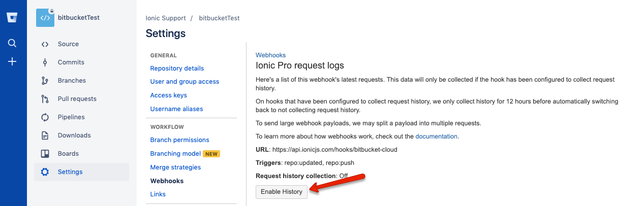Go back via Webhooks breadcrumb link
The width and height of the screenshot is (644, 206).
[x=270, y=55]
